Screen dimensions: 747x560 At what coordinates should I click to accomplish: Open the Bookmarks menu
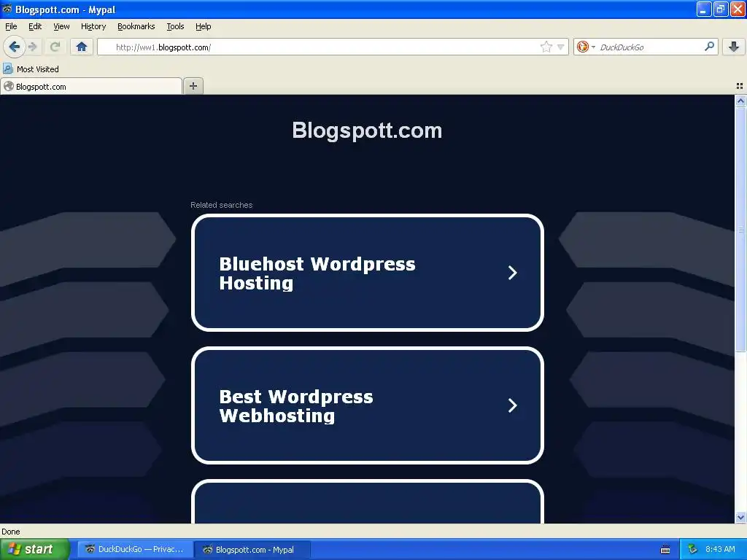[136, 27]
